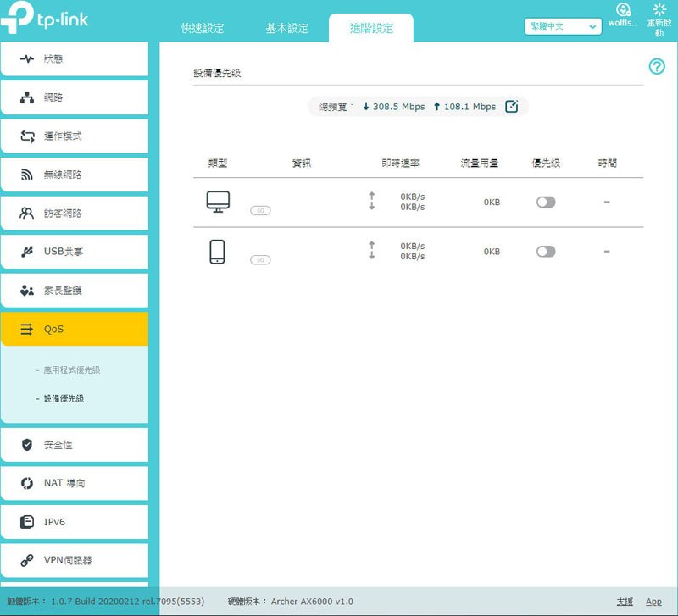Toggle priority for the desktop computer device
The width and height of the screenshot is (678, 616).
(546, 202)
